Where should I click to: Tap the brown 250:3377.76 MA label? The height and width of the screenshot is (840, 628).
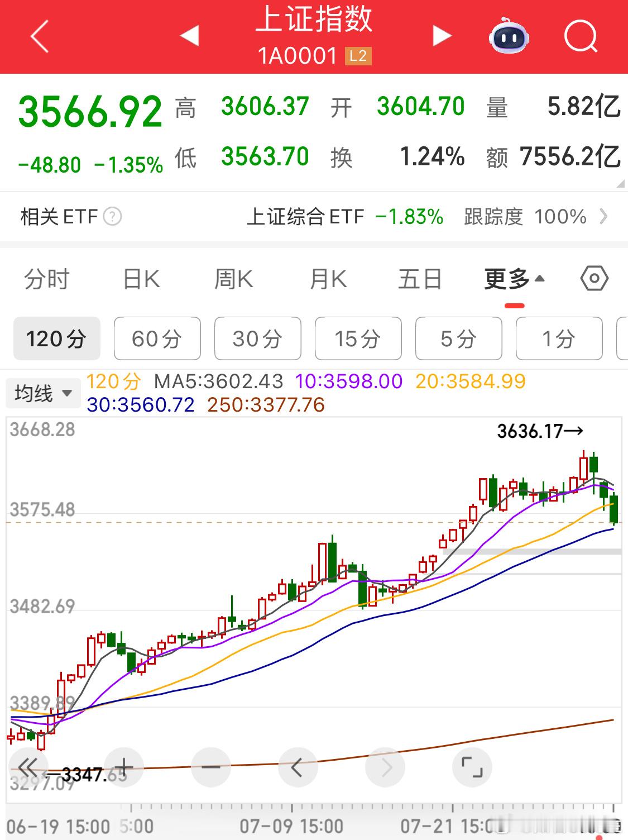tap(266, 404)
